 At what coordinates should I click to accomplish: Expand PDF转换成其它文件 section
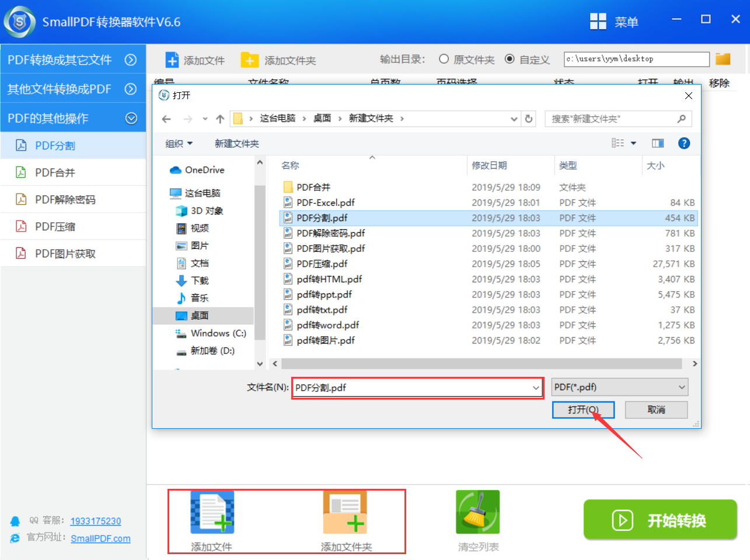pos(131,60)
